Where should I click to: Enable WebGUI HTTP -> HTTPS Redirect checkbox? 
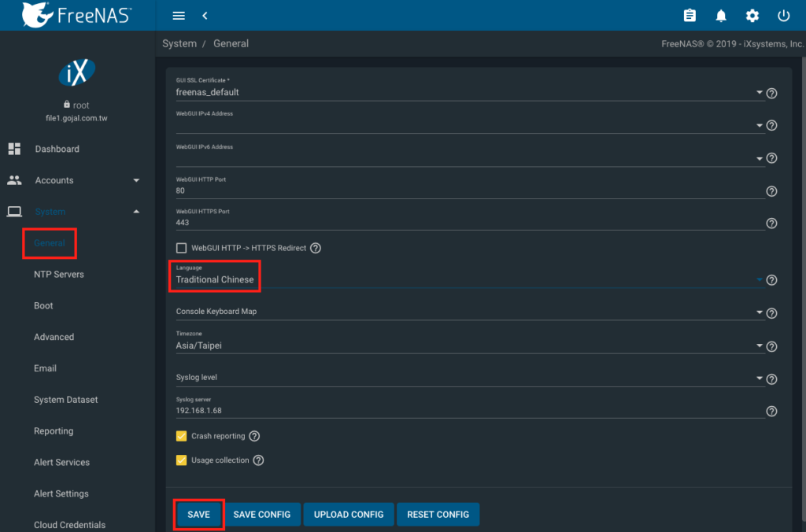pyautogui.click(x=181, y=248)
